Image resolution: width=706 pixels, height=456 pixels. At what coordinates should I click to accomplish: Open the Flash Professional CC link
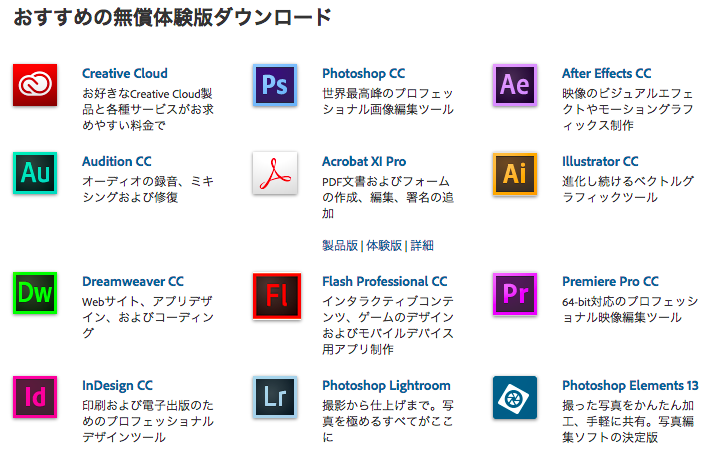click(385, 281)
